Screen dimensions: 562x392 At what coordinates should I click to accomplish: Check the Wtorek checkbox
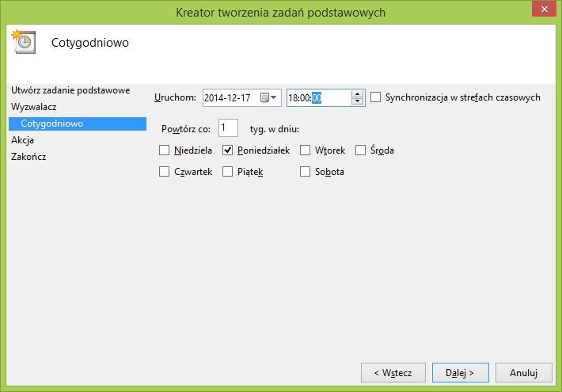305,150
